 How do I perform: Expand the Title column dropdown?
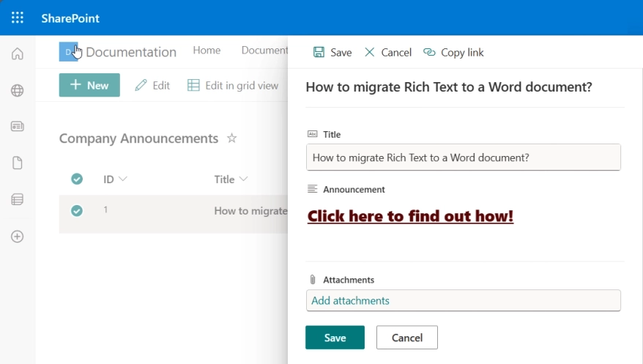tap(244, 179)
